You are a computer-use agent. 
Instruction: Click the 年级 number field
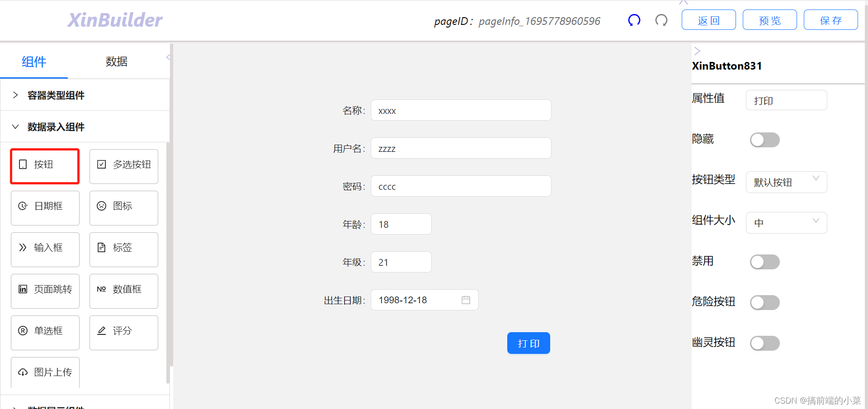tap(401, 262)
